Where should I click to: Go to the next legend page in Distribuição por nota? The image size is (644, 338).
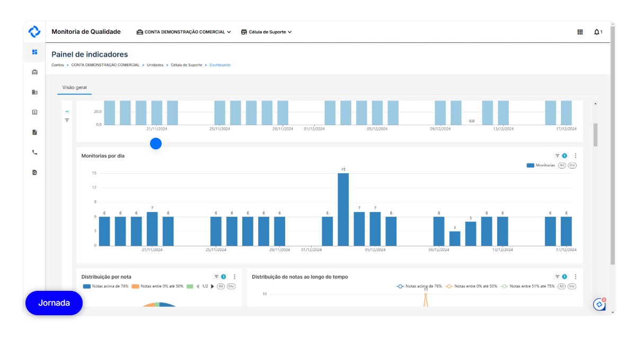point(213,286)
